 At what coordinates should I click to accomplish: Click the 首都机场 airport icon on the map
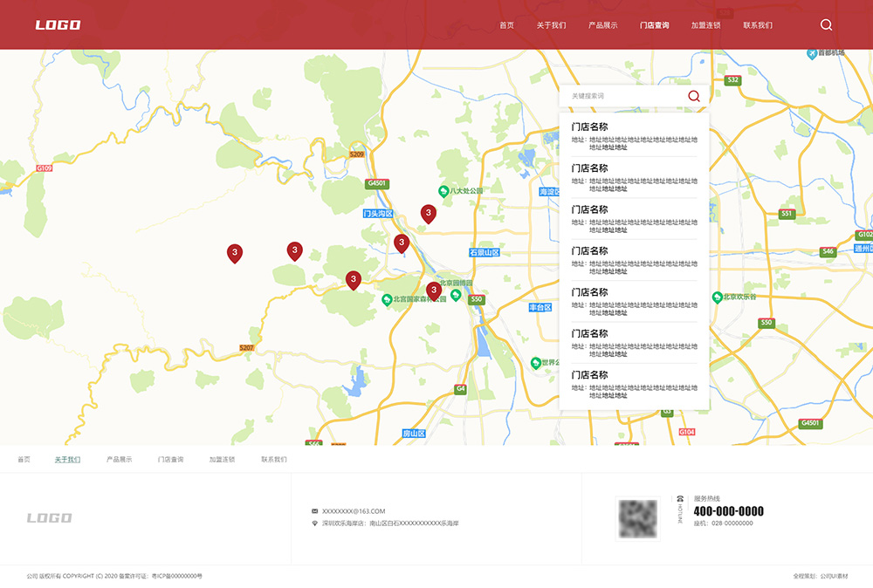(x=812, y=53)
